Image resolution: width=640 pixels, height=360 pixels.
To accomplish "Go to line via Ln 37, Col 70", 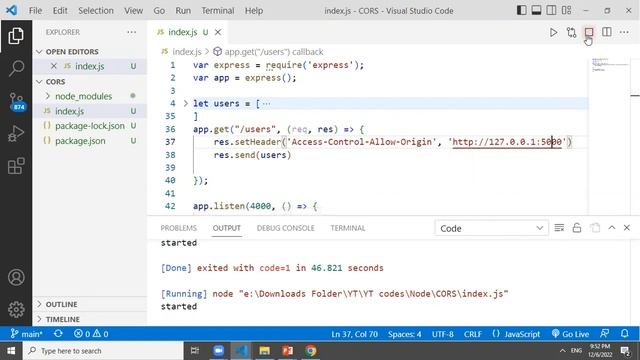I will click(x=354, y=333).
